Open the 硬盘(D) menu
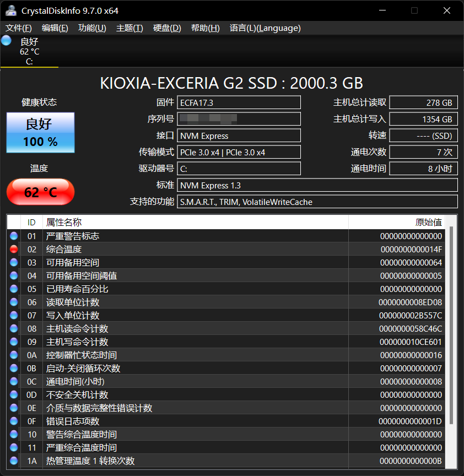464x476 pixels. (167, 28)
